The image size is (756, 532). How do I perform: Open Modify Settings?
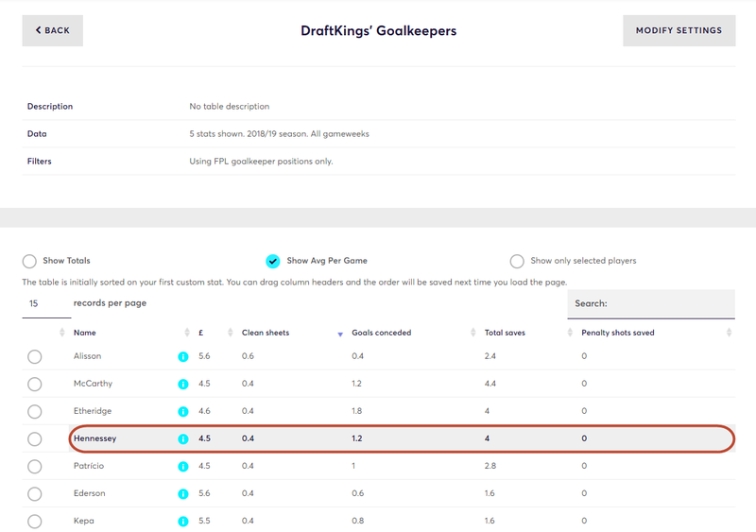[x=679, y=30]
